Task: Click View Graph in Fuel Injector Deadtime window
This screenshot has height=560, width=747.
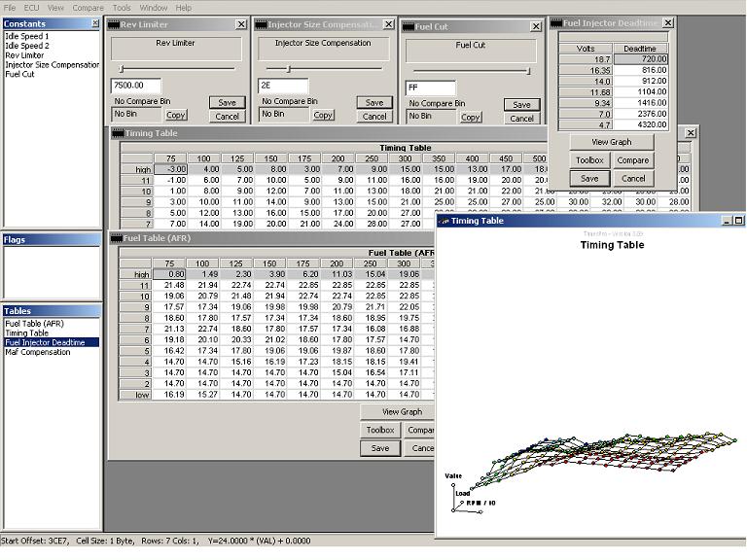Action: pyautogui.click(x=611, y=142)
